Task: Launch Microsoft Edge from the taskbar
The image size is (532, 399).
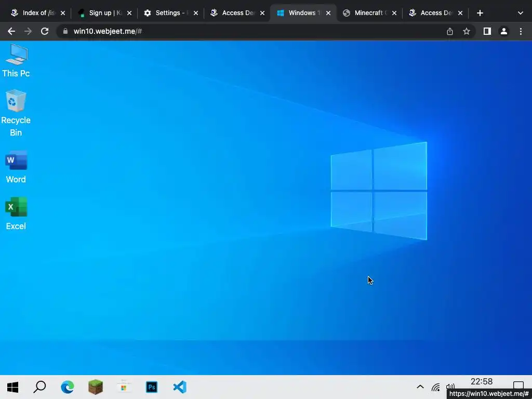Action: pyautogui.click(x=68, y=387)
